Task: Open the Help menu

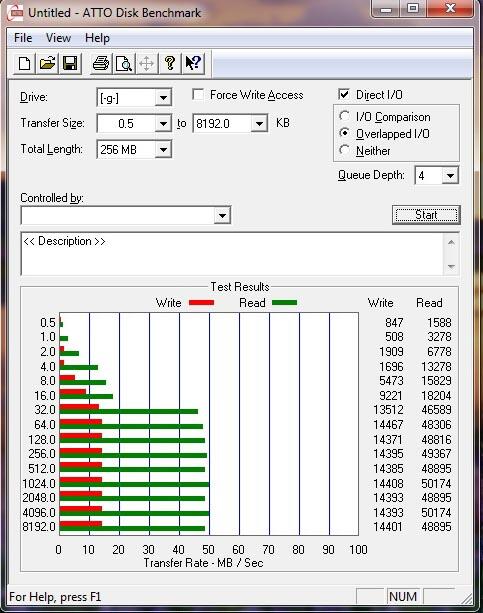Action: point(97,38)
